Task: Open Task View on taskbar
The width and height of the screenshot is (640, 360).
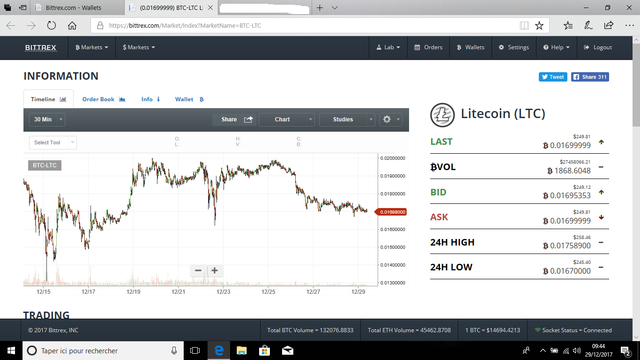Action: 195,351
